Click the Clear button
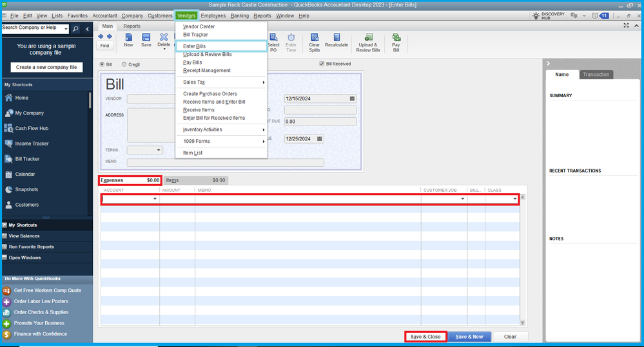Screen dimensions: 644x347 [510, 337]
